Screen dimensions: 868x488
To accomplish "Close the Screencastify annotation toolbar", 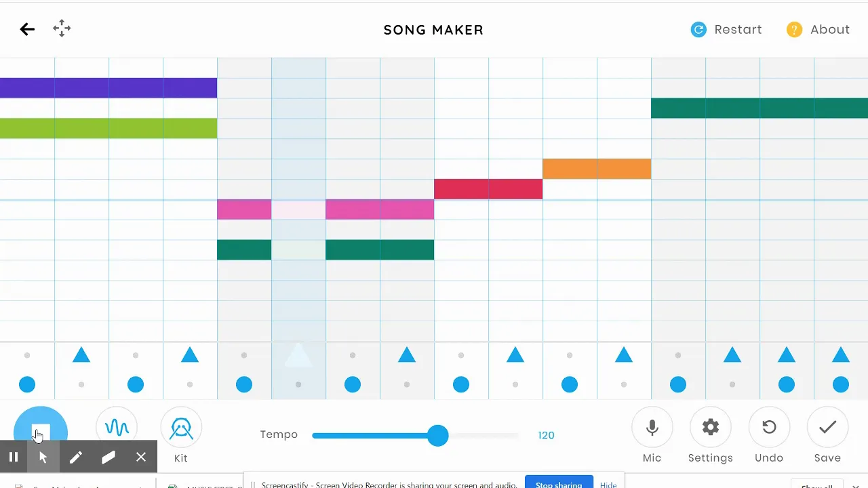I will [141, 457].
